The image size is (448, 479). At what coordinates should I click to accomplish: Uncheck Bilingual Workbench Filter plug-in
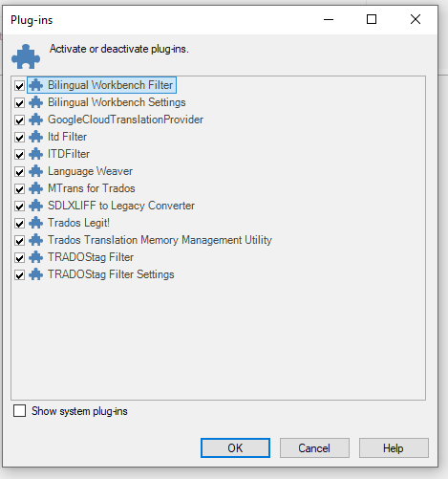click(19, 86)
